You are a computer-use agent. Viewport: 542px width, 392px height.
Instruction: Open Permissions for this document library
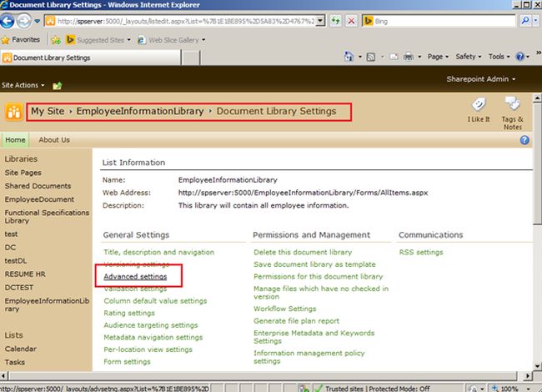click(319, 276)
